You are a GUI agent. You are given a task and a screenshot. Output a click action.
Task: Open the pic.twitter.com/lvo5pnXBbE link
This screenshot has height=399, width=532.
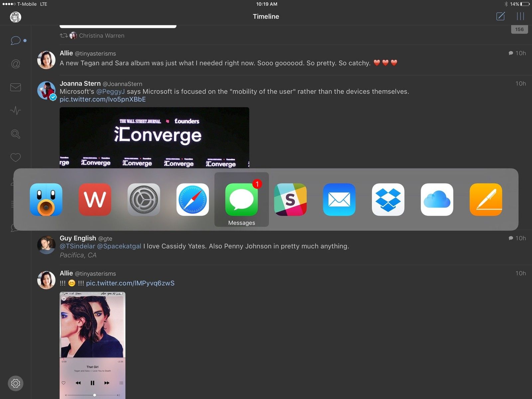coord(103,99)
